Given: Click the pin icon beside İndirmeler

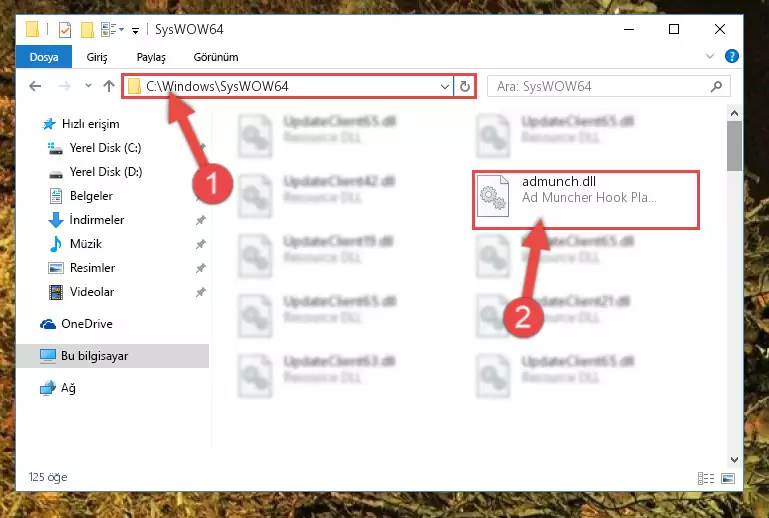Looking at the screenshot, I should click(x=200, y=220).
